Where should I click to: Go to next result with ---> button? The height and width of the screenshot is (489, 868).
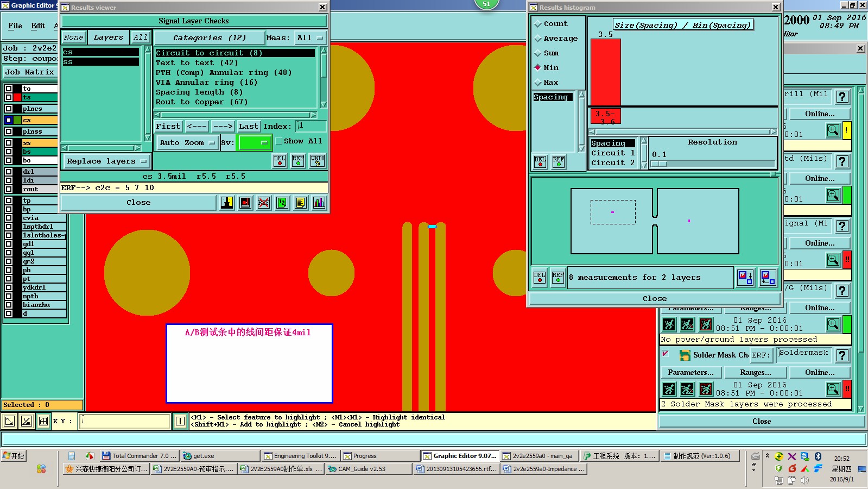(x=223, y=127)
